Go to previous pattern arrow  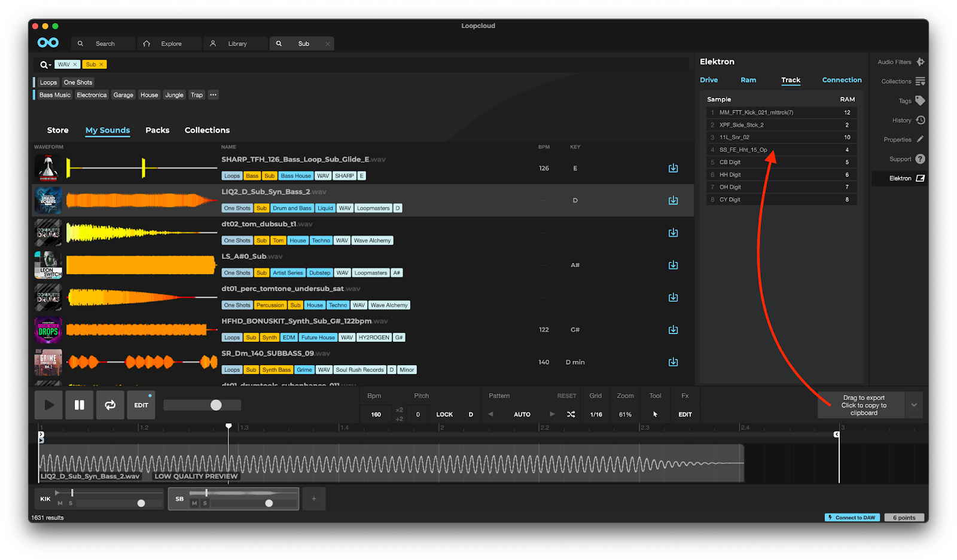(491, 414)
